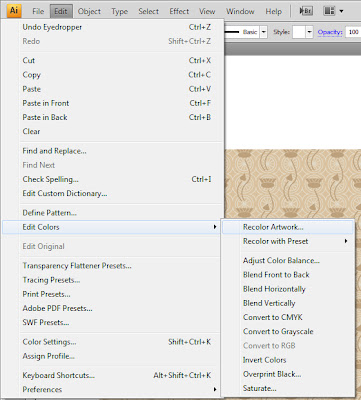The image size is (361, 400).
Task: Open the Basic brush definition dropdown
Action: tap(264, 32)
